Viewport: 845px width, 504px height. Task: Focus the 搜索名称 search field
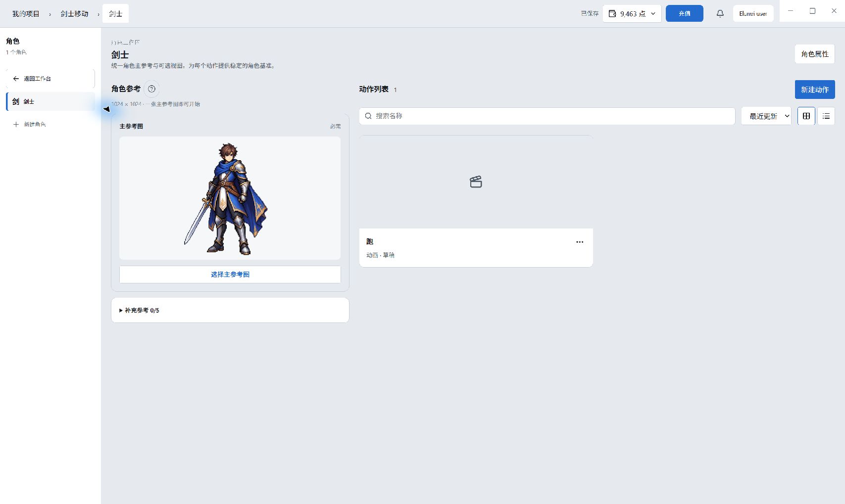tap(547, 116)
